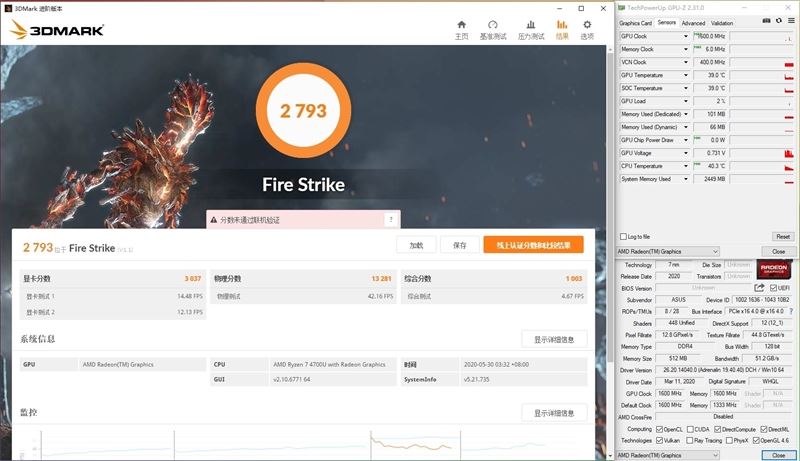800x461 pixels.
Task: Toggle the UEFI checkbox
Action: coord(772,288)
